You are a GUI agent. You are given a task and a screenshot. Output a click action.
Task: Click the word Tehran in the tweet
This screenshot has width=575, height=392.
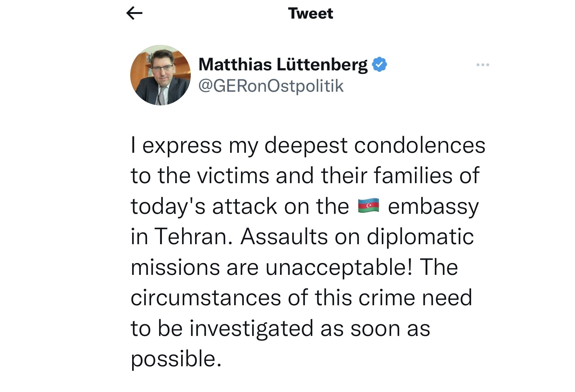point(193,236)
